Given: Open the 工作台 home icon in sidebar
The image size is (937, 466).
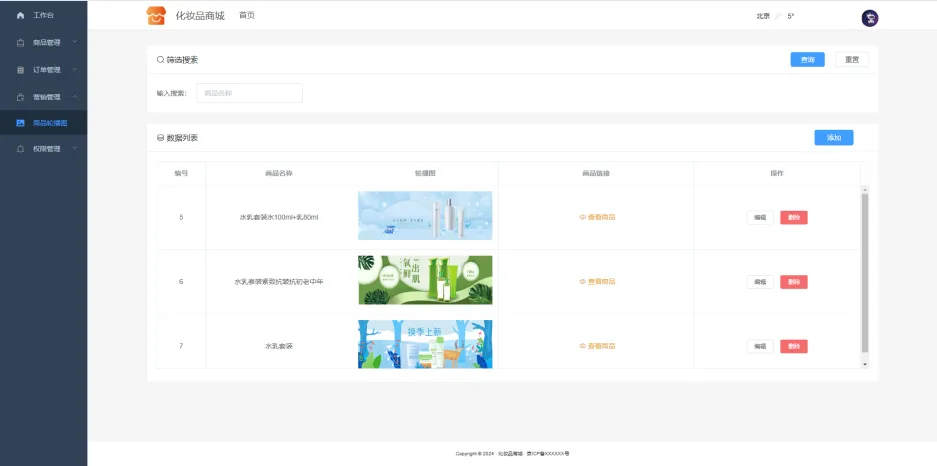Looking at the screenshot, I should point(20,16).
